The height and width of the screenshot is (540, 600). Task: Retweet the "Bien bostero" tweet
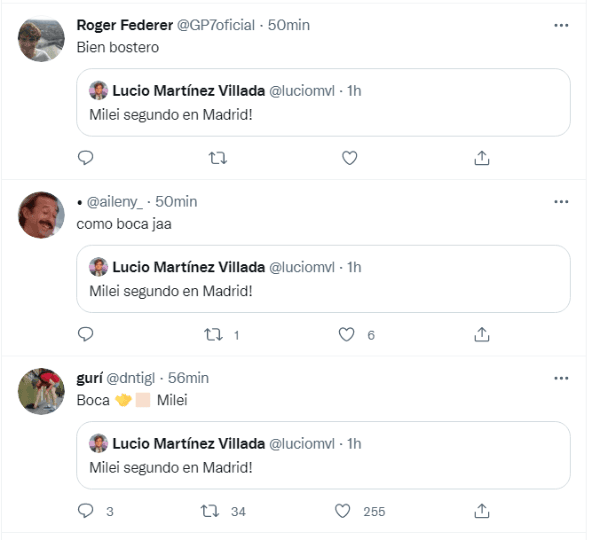[217, 158]
